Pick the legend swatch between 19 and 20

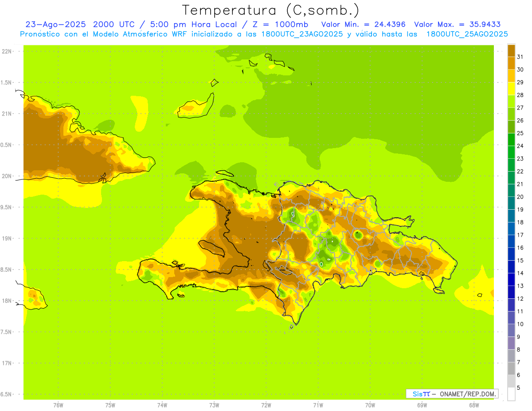pyautogui.click(x=511, y=203)
